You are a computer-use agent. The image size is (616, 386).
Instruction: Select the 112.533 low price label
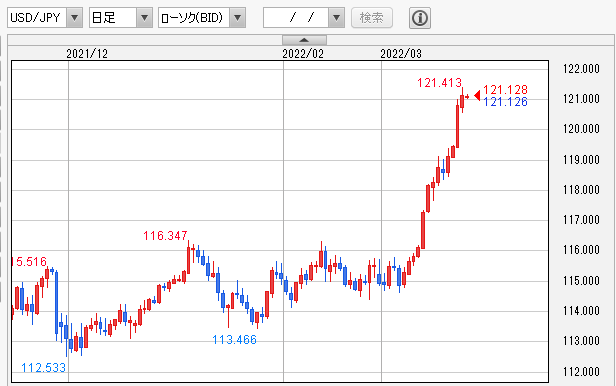click(x=43, y=368)
